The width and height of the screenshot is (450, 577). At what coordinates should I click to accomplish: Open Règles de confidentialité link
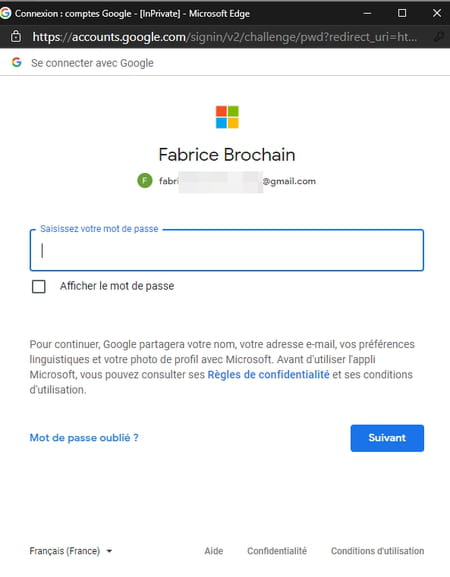(269, 375)
